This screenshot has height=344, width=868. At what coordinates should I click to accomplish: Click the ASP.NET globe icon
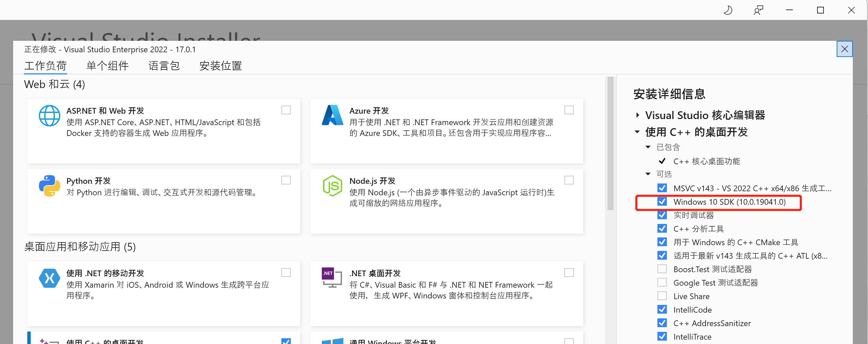(50, 115)
